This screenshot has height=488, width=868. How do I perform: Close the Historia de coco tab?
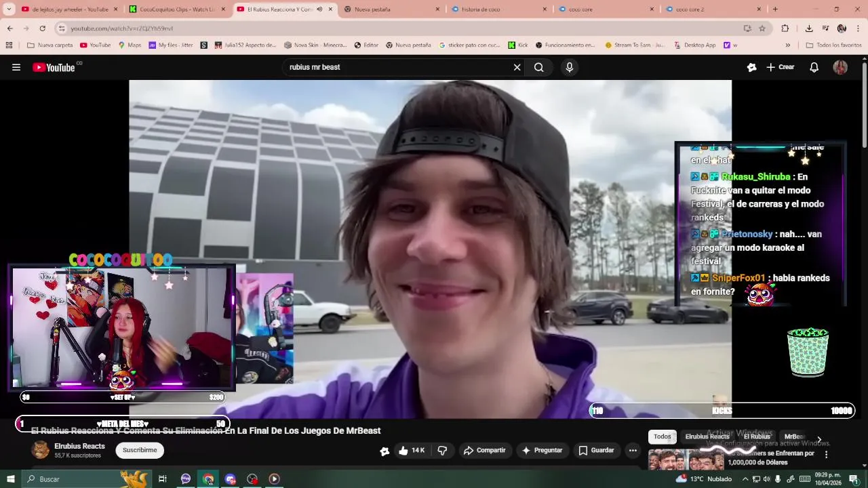(545, 9)
